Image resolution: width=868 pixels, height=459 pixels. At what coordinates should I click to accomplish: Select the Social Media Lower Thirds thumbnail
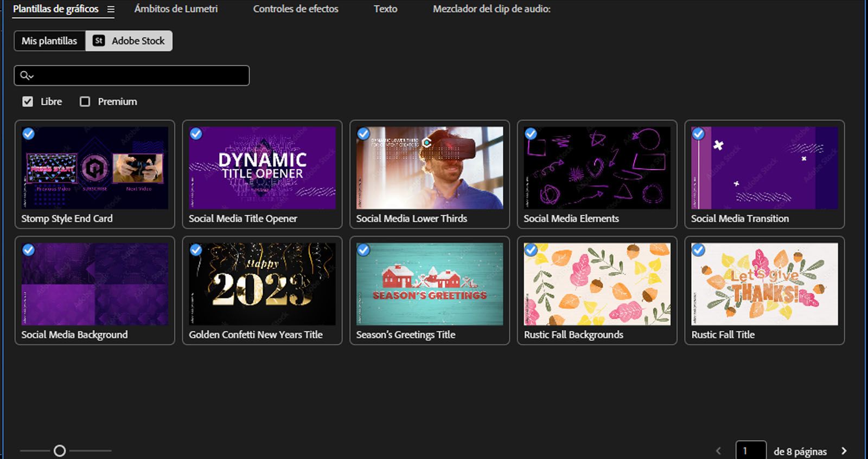(430, 168)
